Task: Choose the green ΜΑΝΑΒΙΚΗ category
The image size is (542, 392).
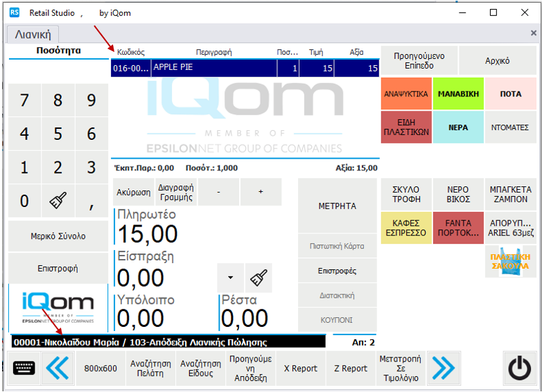Action: click(458, 93)
